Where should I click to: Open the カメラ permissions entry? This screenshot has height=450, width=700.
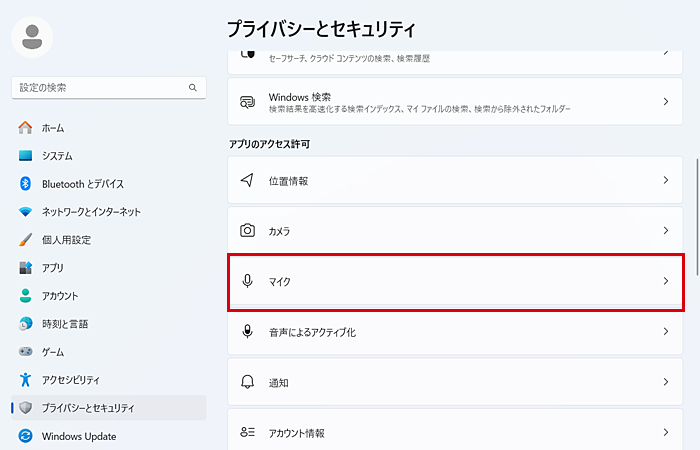point(455,230)
